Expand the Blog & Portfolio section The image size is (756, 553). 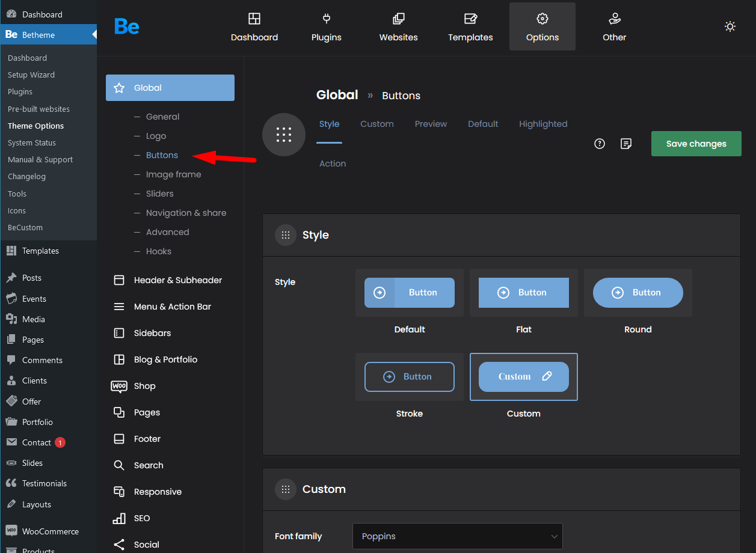click(170, 359)
